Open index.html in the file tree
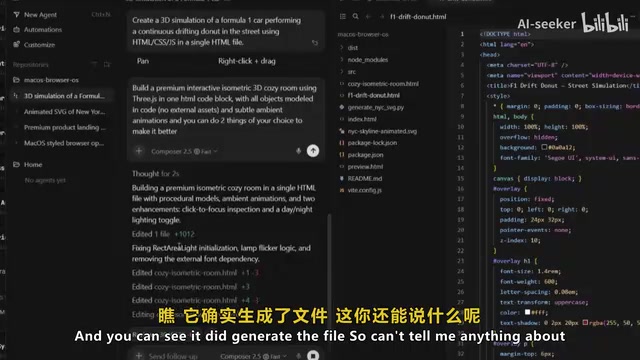Image resolution: width=640 pixels, height=360 pixels. 362,119
